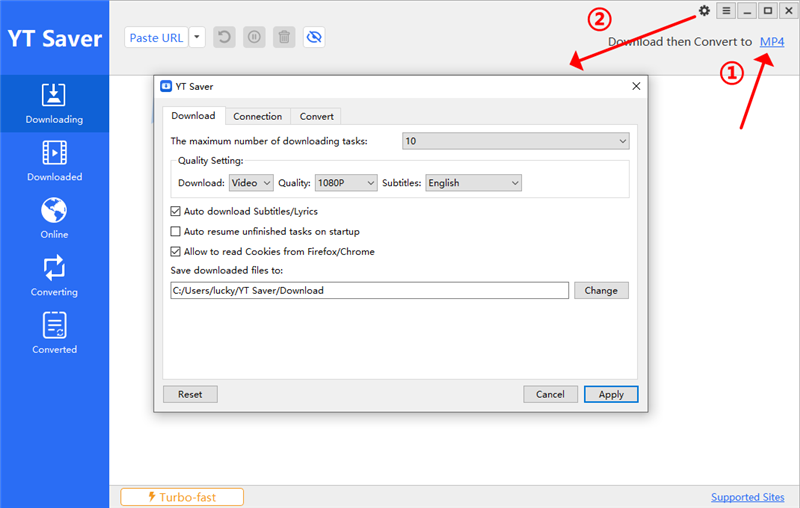Switch to the Connection tab

[258, 116]
